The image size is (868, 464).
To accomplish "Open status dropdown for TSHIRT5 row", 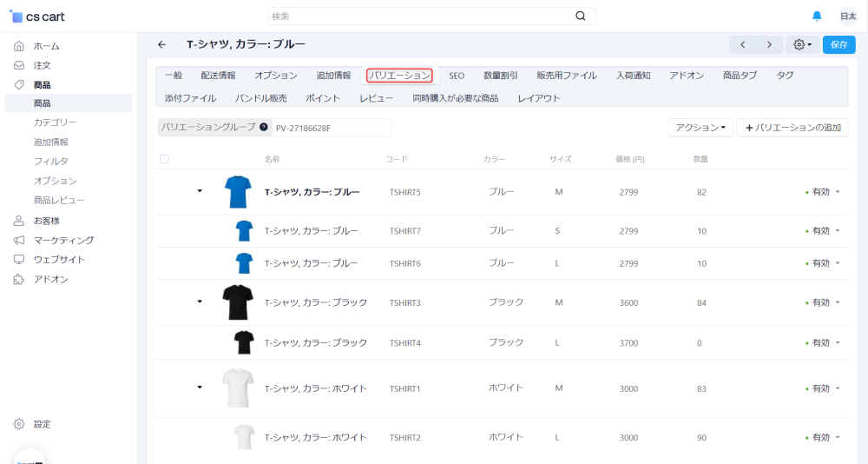I will [x=823, y=192].
